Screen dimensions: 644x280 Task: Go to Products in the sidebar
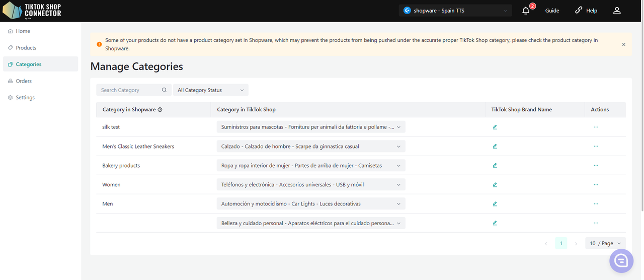(26, 48)
